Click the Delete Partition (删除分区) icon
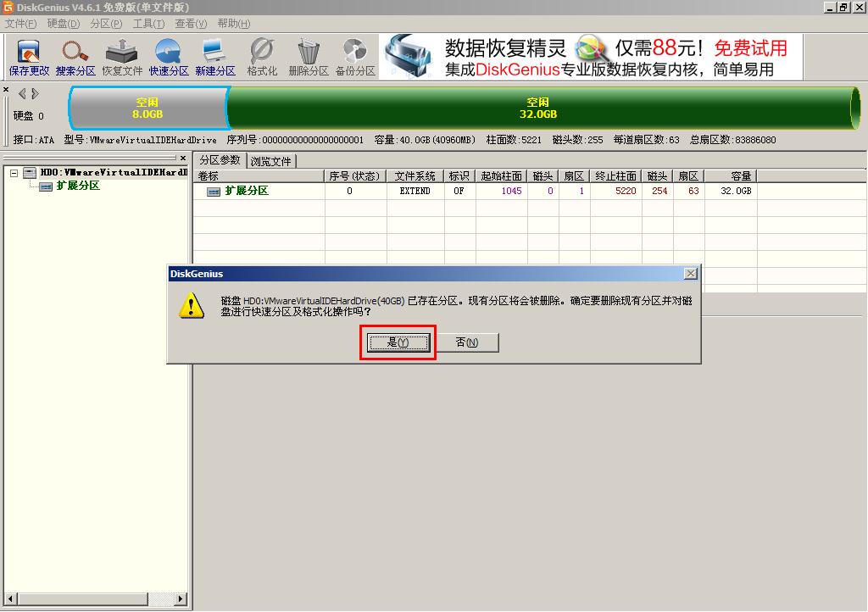Viewport: 868px width, 612px height. pyautogui.click(x=309, y=58)
